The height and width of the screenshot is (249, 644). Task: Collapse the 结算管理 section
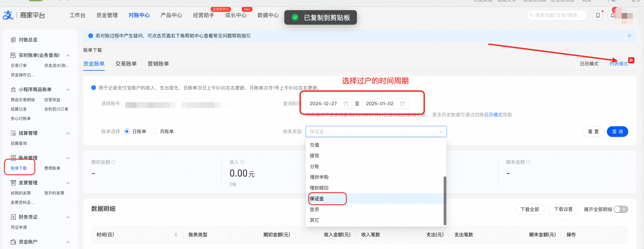(68, 133)
